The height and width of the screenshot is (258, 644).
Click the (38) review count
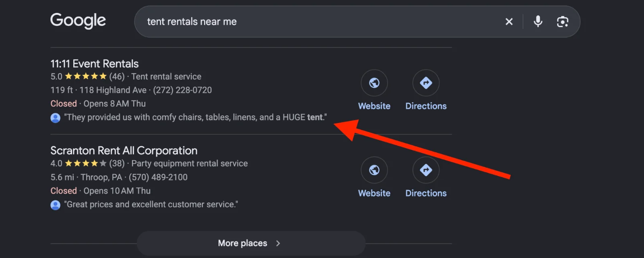(117, 163)
